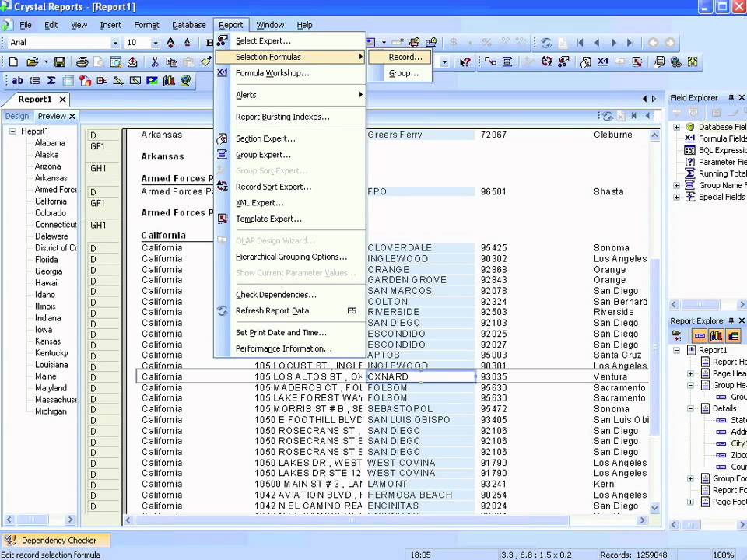This screenshot has height=560, width=747.
Task: Expand the Group Name Fields node
Action: tap(676, 185)
